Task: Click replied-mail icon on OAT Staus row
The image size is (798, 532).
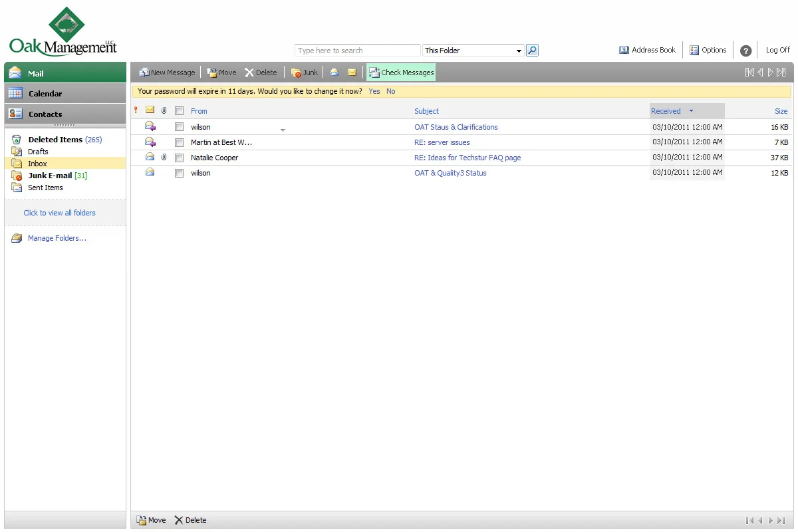Action: click(x=150, y=126)
